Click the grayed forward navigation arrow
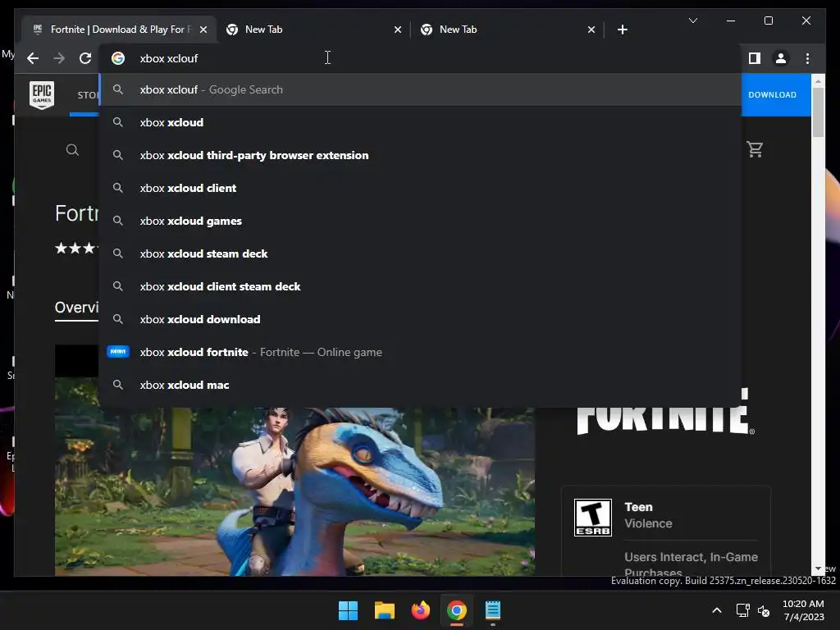Screen dimensions: 840x630 [x=59, y=58]
